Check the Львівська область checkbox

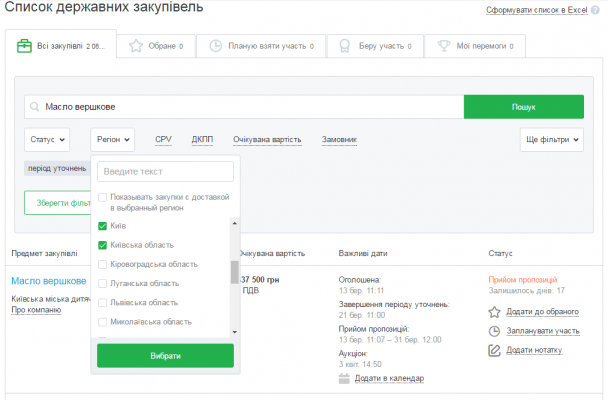(102, 302)
